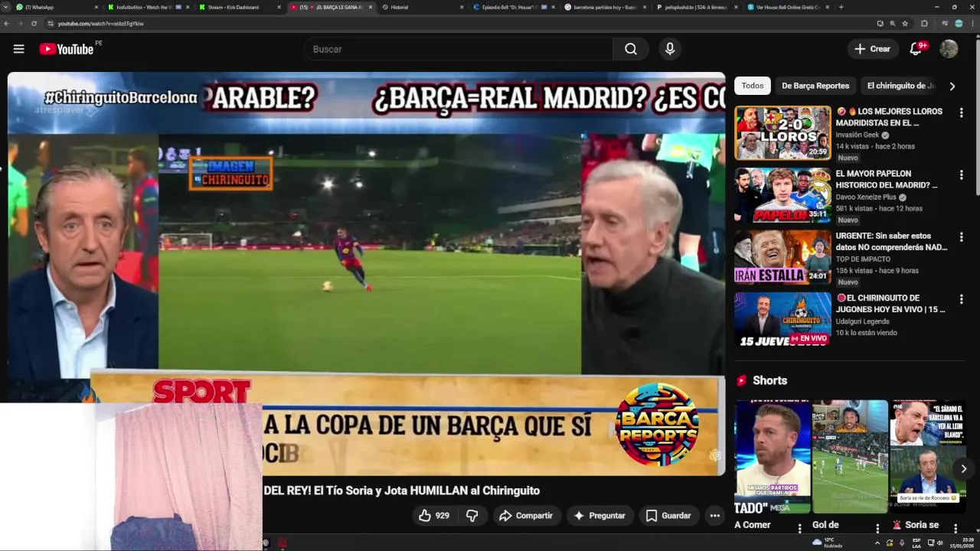Switch to the barcelona partidos hoy tab
Image resolution: width=980 pixels, height=551 pixels.
[605, 7]
